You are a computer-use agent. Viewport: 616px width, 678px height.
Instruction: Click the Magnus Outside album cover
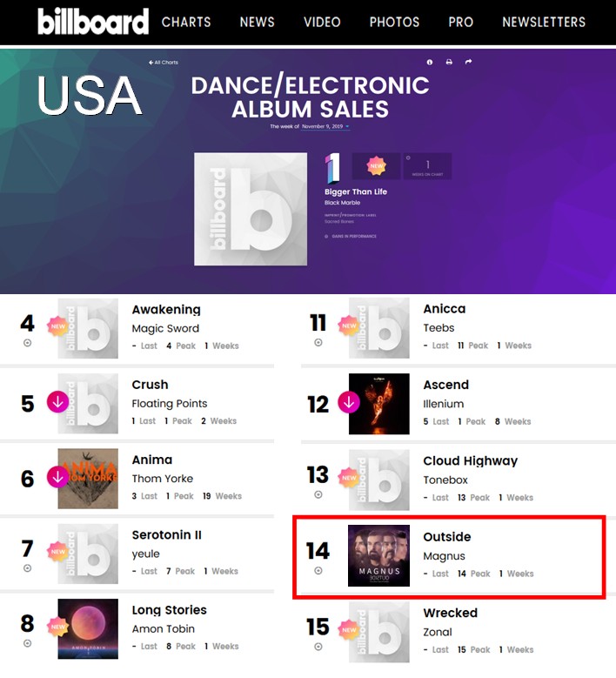(x=379, y=555)
